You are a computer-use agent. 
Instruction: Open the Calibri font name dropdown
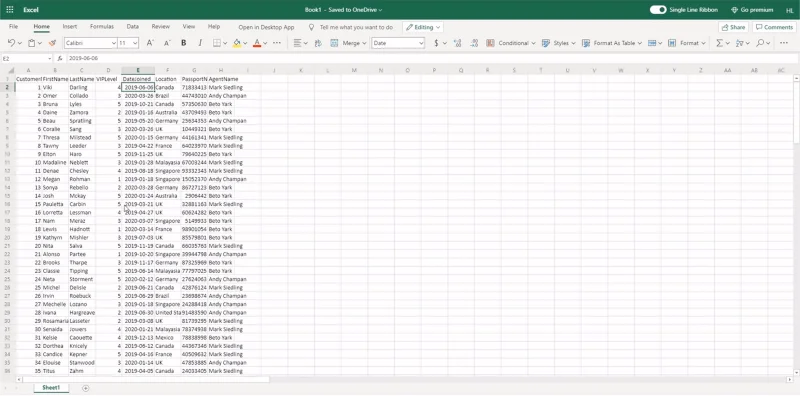113,43
